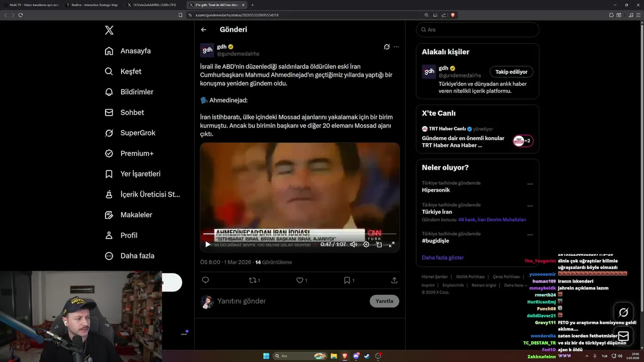Open a new browser tab
Screen dimensions: 644x362
click(x=253, y=5)
